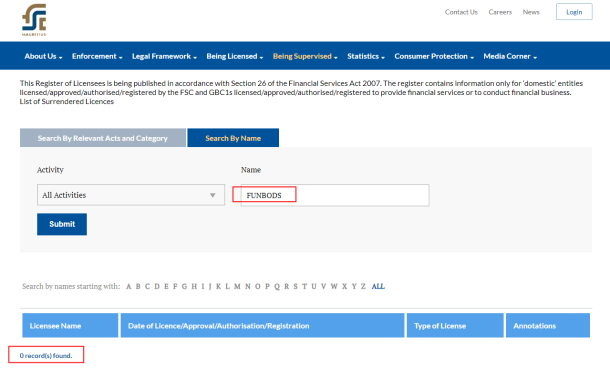The width and height of the screenshot is (610, 380).
Task: Filter names starting with letter H
Action: tap(194, 287)
